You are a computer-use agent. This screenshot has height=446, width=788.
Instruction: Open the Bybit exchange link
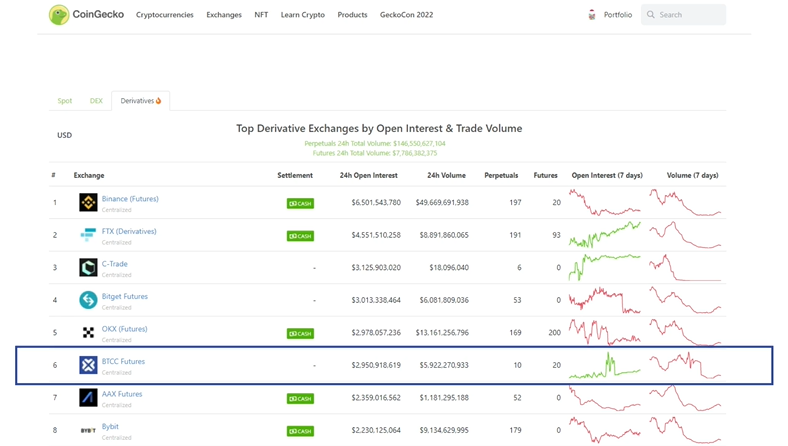110,426
